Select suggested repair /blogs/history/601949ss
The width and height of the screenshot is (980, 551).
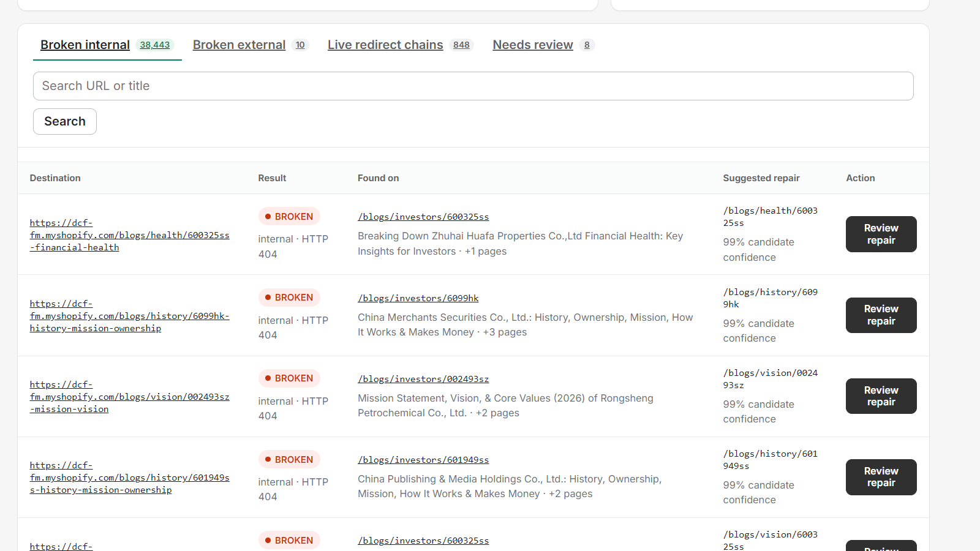[771, 460]
